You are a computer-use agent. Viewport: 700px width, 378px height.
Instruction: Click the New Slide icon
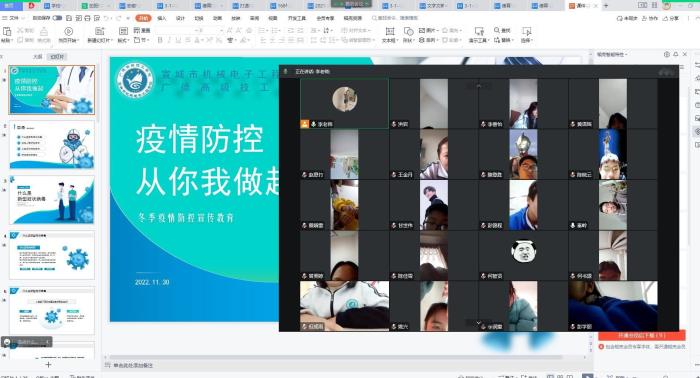tap(100, 31)
